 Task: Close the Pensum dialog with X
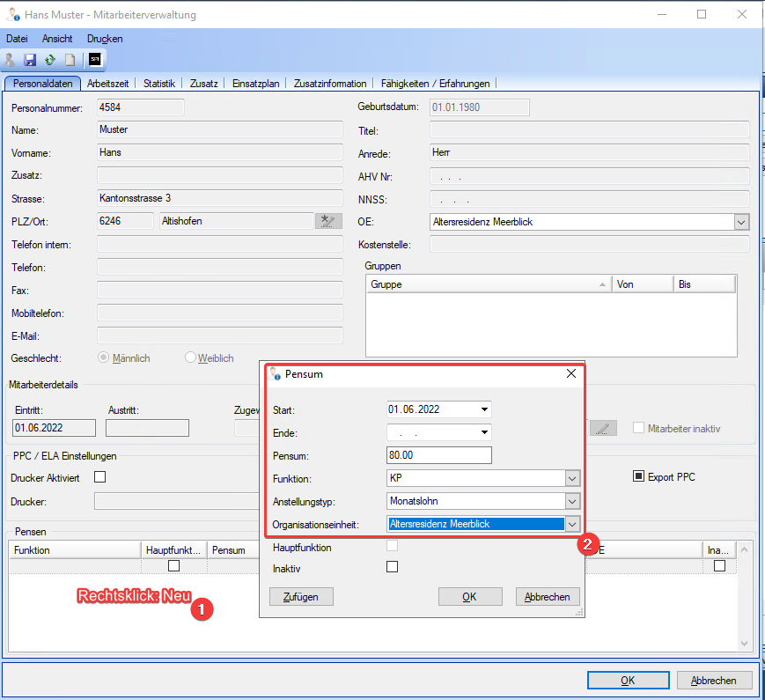point(571,373)
